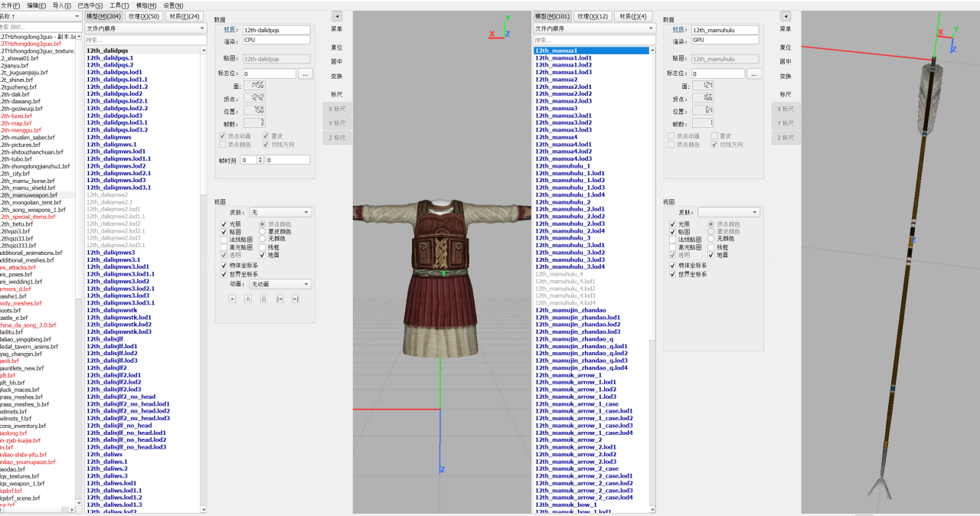Step back one animation frame

coord(279,299)
